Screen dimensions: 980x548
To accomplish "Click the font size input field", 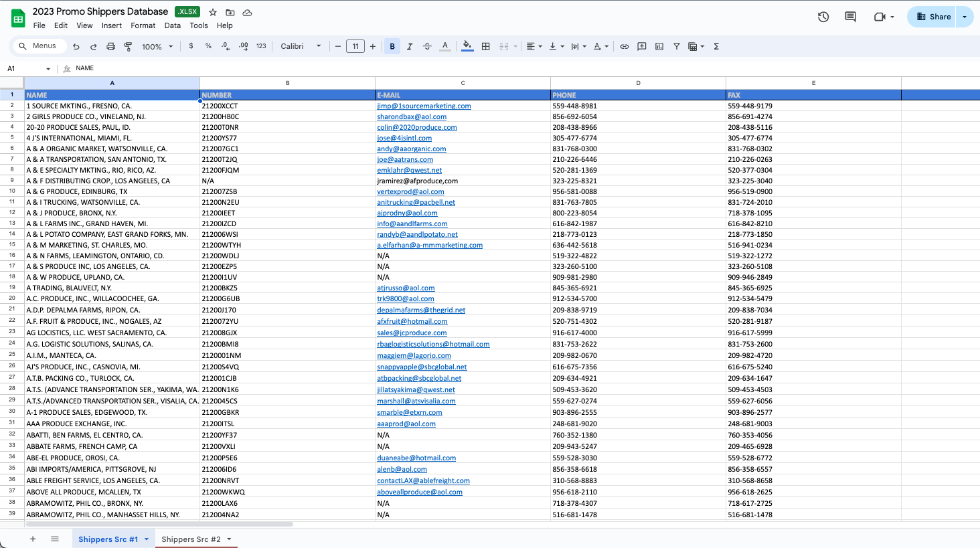I will click(x=355, y=46).
